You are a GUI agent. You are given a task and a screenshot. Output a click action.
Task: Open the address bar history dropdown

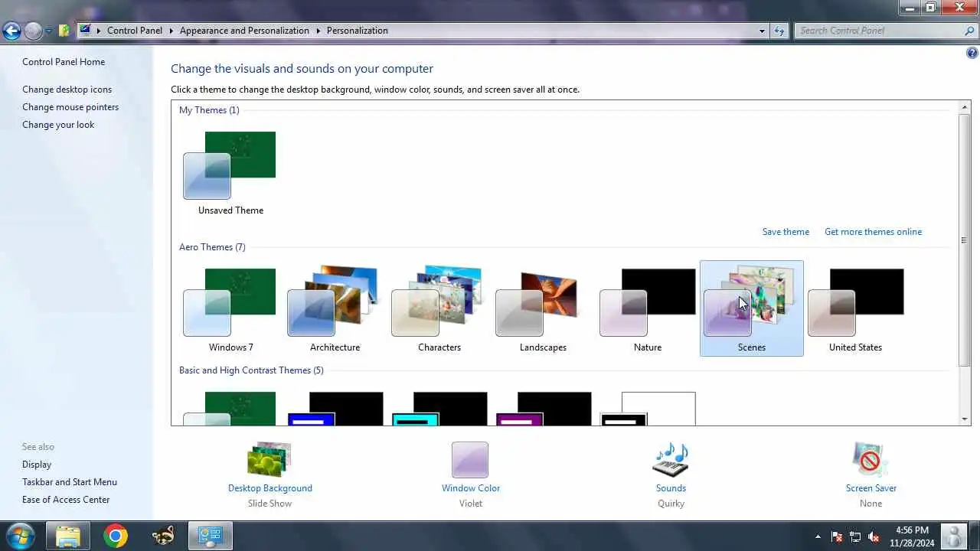pos(762,31)
